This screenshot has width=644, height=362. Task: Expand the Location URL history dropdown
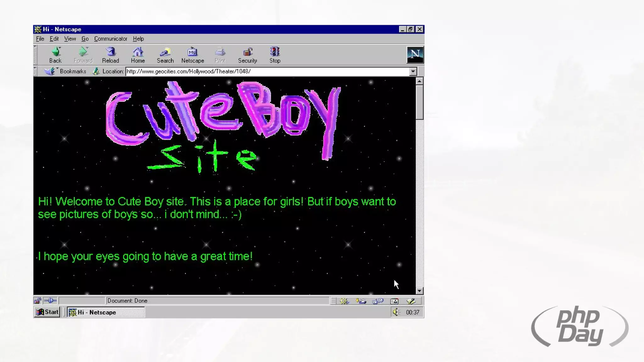tap(413, 72)
